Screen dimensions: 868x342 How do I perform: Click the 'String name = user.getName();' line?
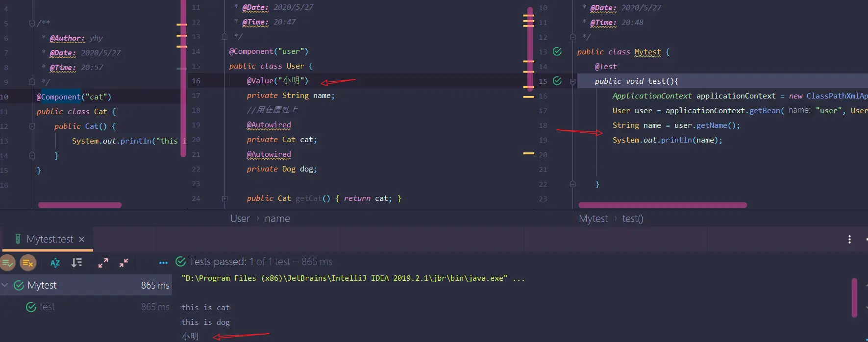(676, 125)
